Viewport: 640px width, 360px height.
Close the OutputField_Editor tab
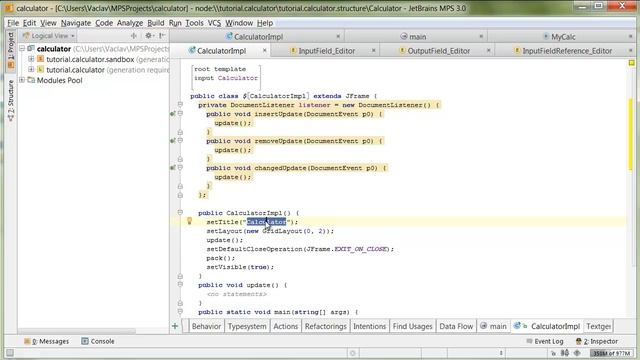488,51
